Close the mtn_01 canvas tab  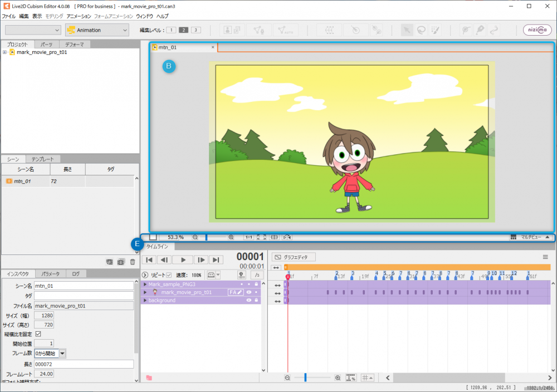[213, 47]
